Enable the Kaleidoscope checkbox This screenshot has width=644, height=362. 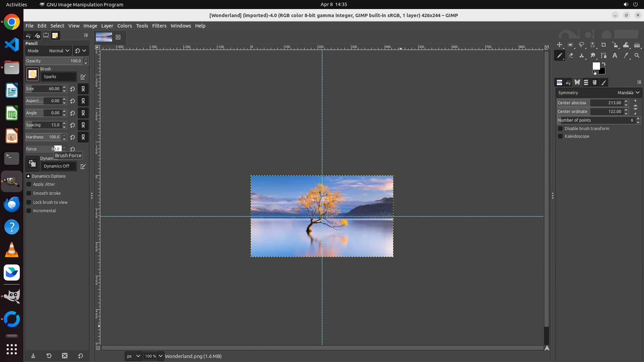(x=560, y=136)
